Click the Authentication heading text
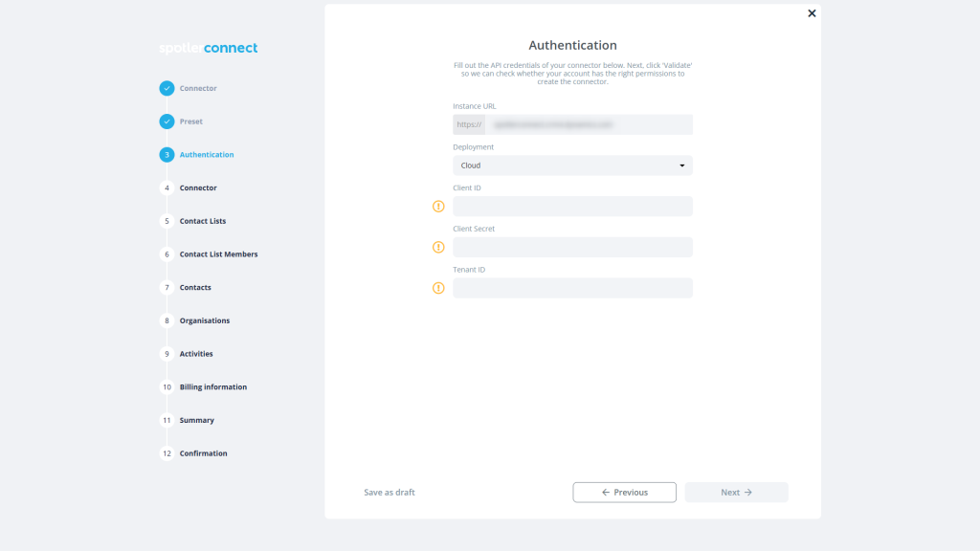This screenshot has width=980, height=551. 572,45
